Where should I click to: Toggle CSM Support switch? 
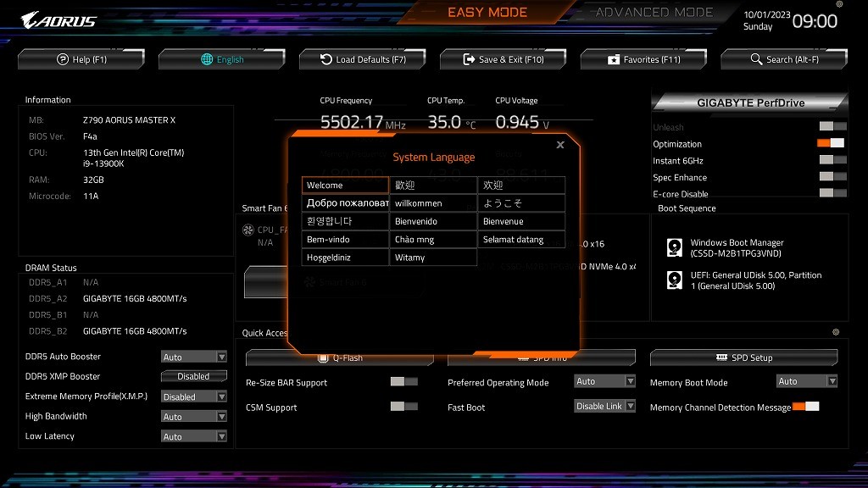404,406
